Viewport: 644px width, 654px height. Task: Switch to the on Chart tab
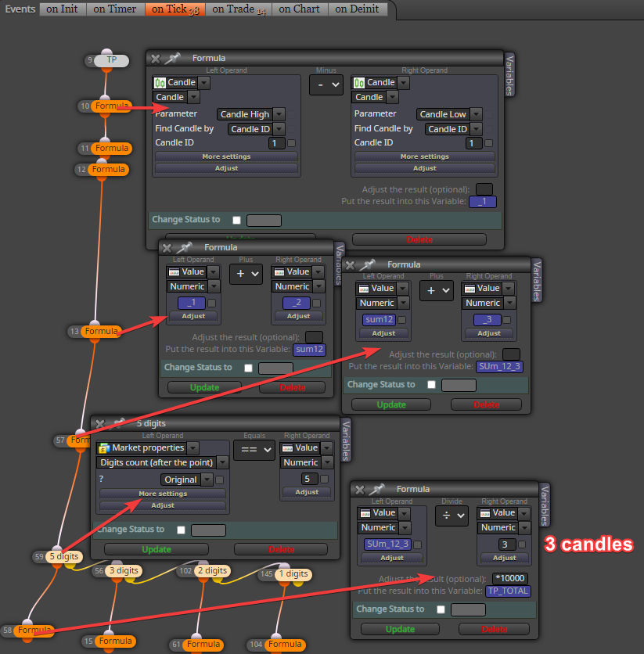[x=300, y=9]
